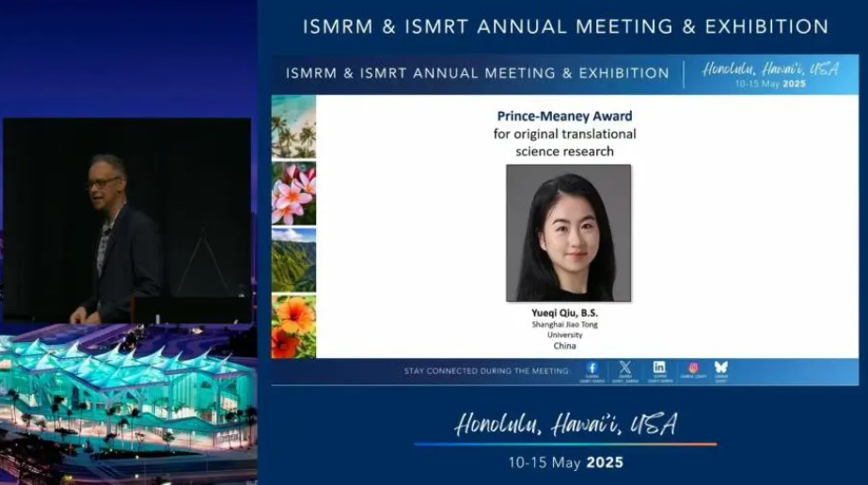Click slide header 'Honolulu, Hawai'i, USA' script

770,70
